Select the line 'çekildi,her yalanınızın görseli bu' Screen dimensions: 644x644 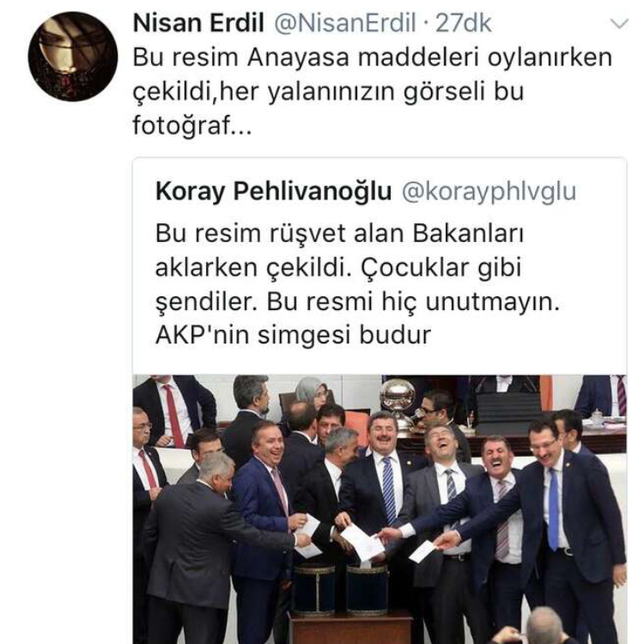[x=328, y=92]
